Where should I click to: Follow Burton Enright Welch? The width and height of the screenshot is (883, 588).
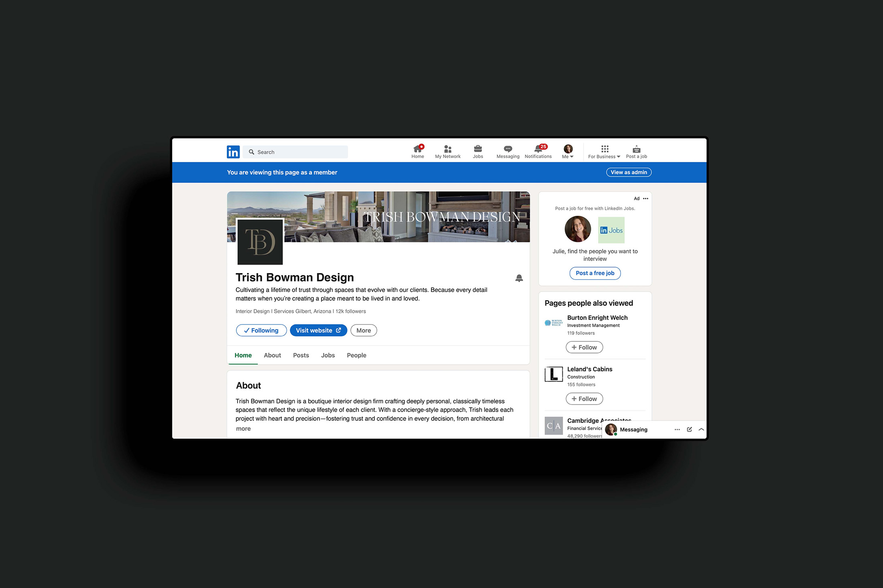(584, 347)
